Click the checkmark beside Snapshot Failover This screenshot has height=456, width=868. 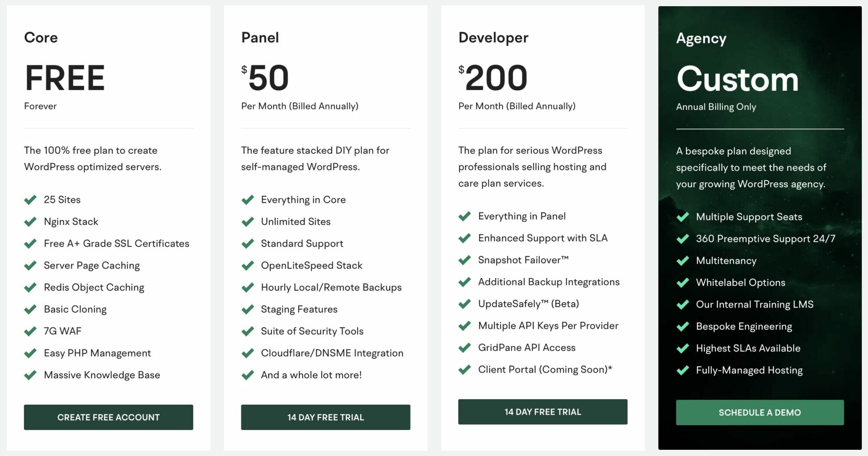(464, 260)
